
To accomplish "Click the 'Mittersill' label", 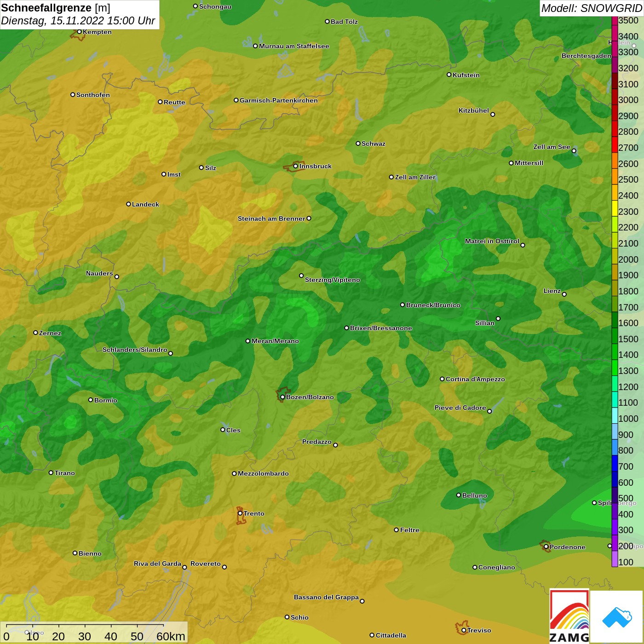I will (x=529, y=163).
